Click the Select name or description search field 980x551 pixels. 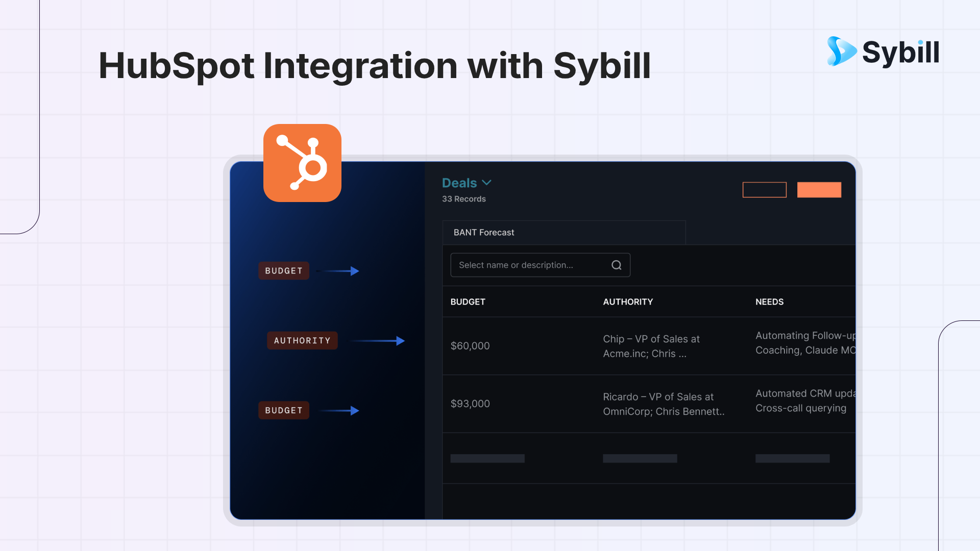pos(540,265)
